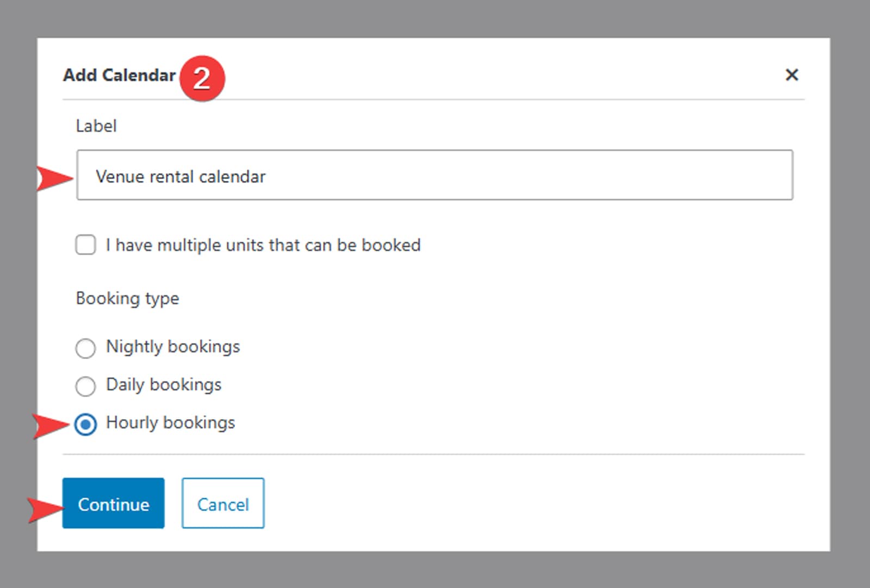The image size is (870, 588).
Task: Click the "Label" caption above the text field
Action: coord(96,126)
